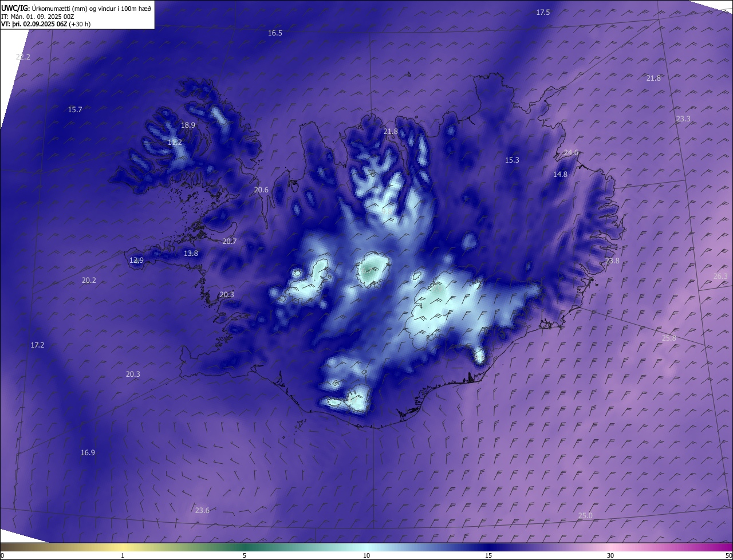Click the 10 tick on the colour scale
Image resolution: width=733 pixels, height=560 pixels.
pos(366,556)
